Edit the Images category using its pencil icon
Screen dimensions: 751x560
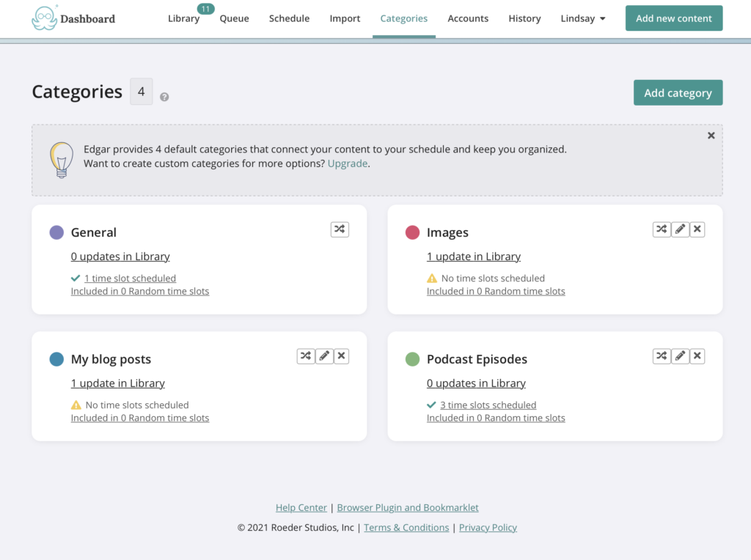pos(679,229)
